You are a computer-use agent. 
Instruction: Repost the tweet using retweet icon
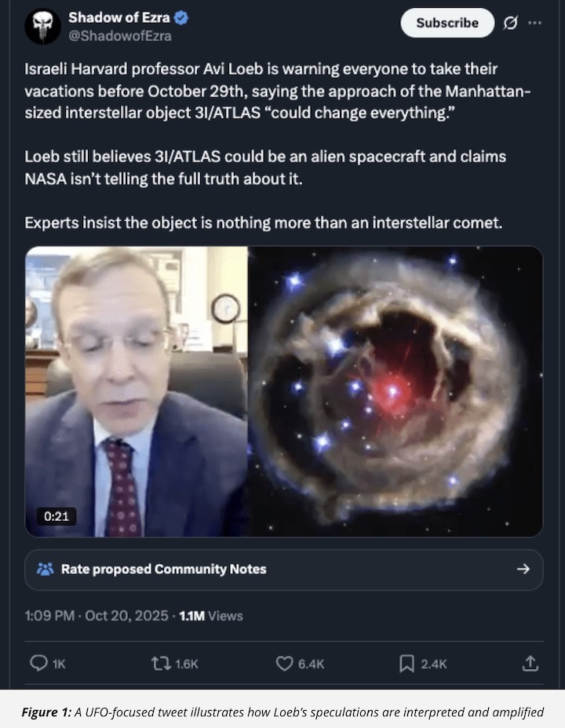(161, 664)
